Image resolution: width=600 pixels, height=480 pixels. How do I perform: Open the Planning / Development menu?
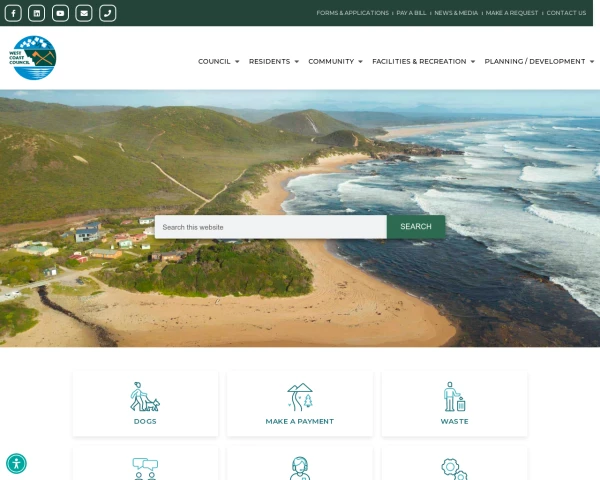(539, 61)
